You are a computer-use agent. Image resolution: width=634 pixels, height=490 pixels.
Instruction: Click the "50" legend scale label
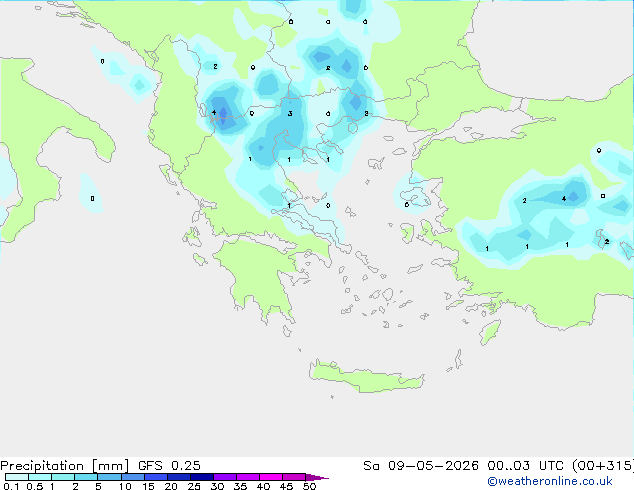tap(310, 486)
